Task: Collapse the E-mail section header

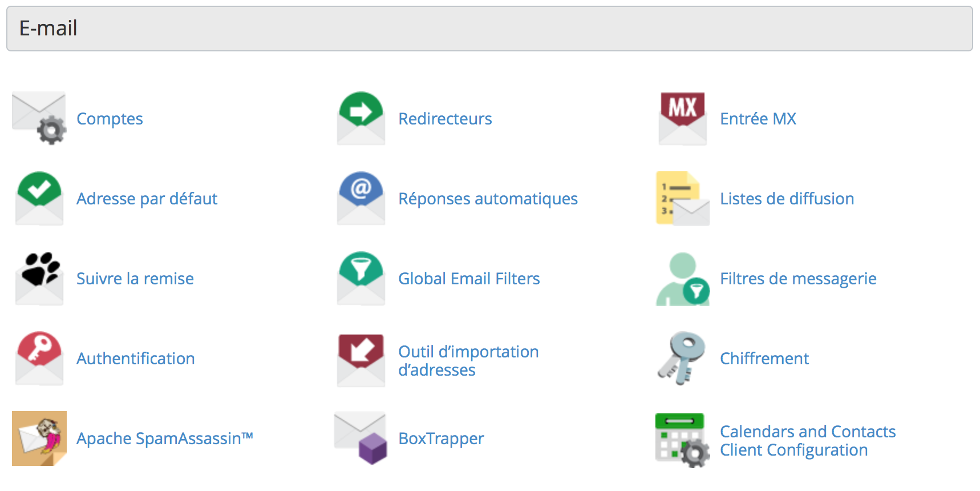Action: (x=489, y=29)
